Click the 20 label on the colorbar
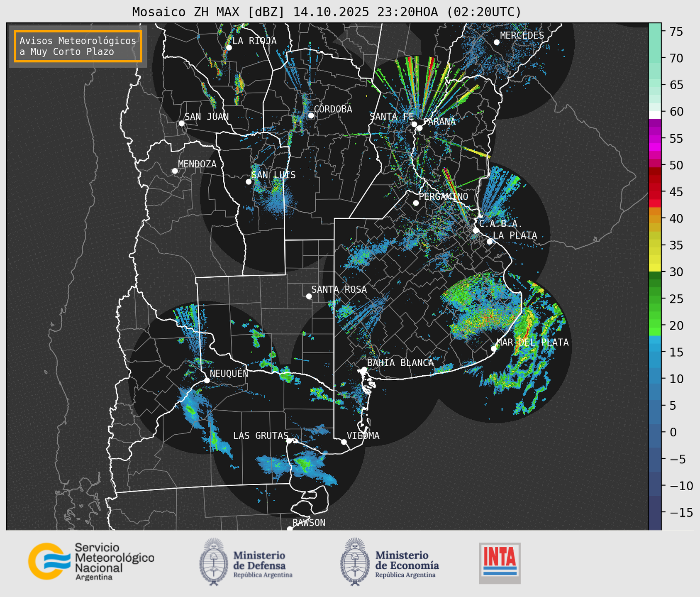 [676, 325]
